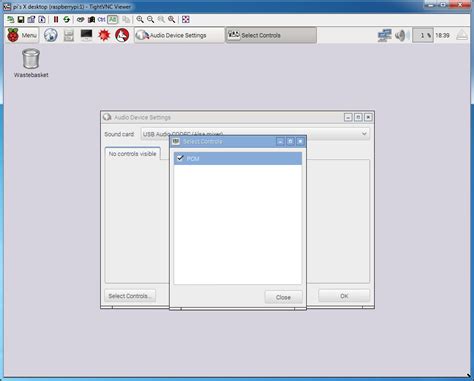Click the clock showing 18:39

(442, 35)
